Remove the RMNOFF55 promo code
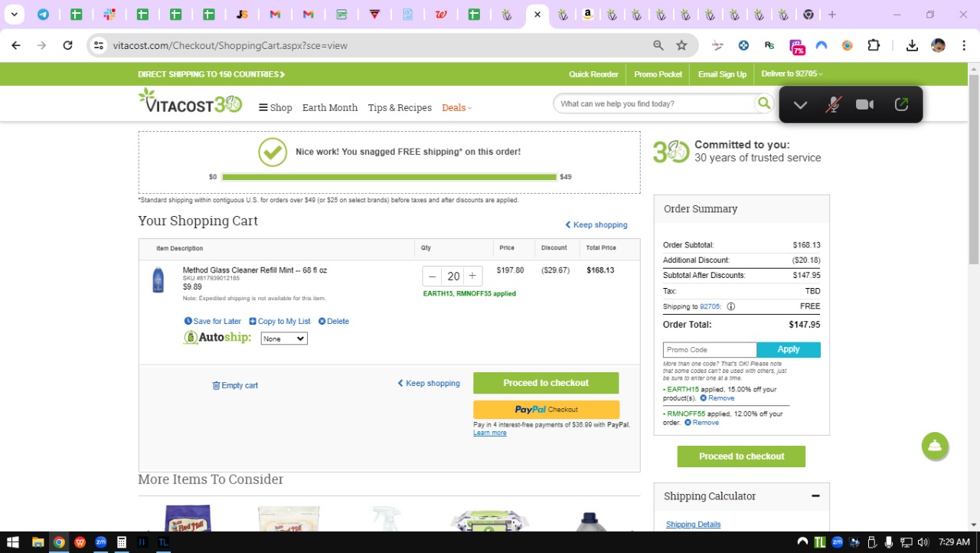Screen dimensions: 980x553 [x=701, y=423]
